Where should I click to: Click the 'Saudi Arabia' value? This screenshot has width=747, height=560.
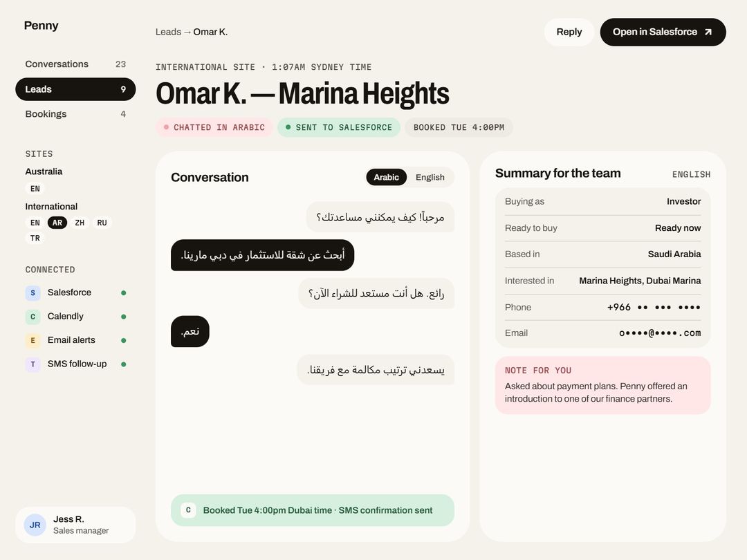[x=674, y=254]
